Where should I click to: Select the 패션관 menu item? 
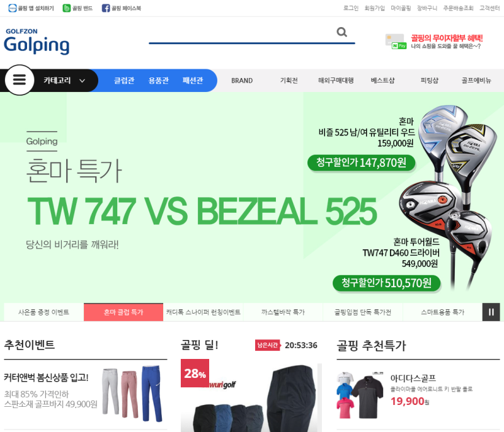(x=193, y=81)
